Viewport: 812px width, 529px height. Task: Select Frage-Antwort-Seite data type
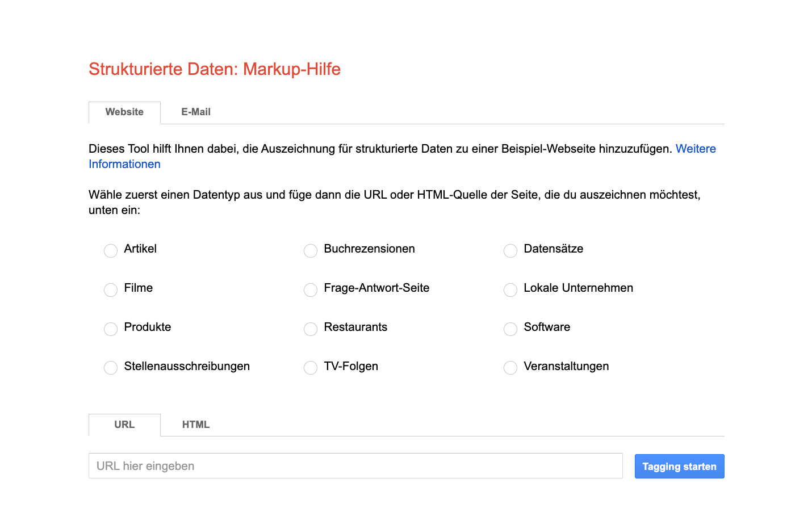tap(311, 289)
